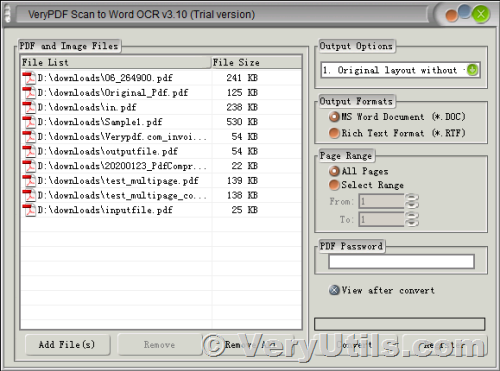
Task: Click the PDF icon of Verypdf.com_invoi... file
Action: [29, 137]
